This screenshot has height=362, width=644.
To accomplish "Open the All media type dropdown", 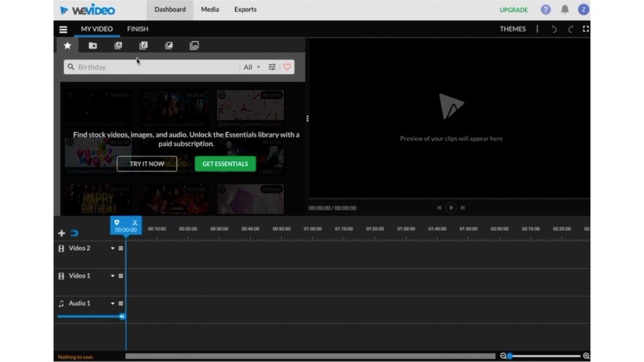I will tap(252, 67).
